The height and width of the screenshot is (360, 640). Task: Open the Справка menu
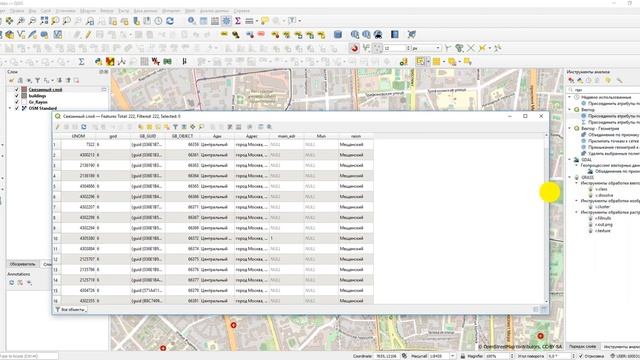242,11
